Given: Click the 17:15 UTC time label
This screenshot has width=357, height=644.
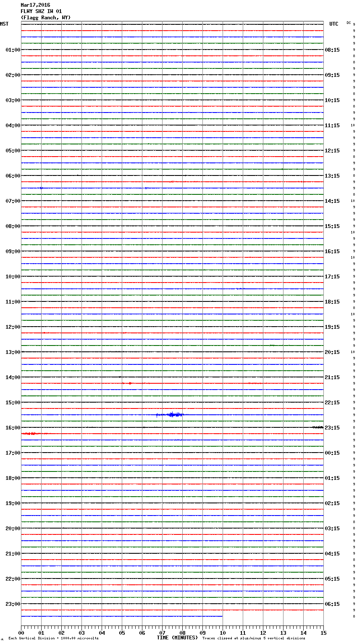Looking at the screenshot, I should pos(332,277).
